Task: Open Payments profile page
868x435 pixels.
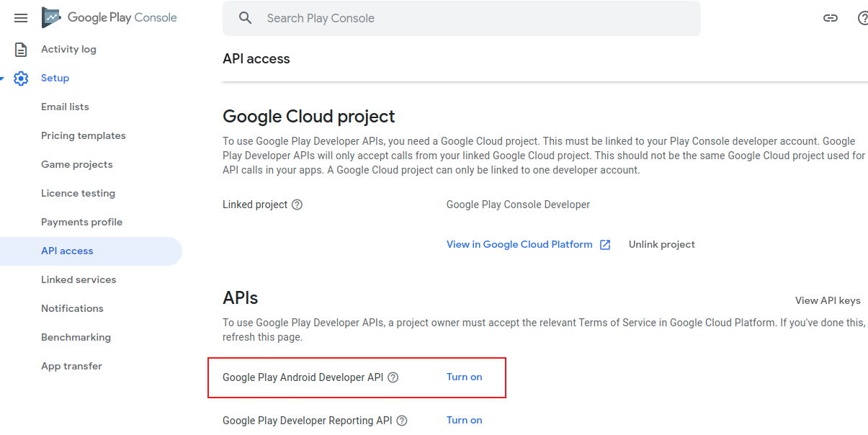Action: (x=81, y=222)
